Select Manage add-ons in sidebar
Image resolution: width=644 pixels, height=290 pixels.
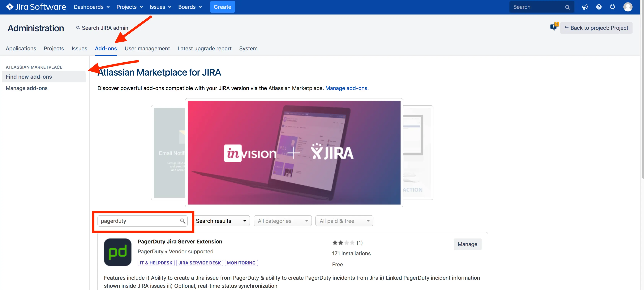[x=27, y=88]
